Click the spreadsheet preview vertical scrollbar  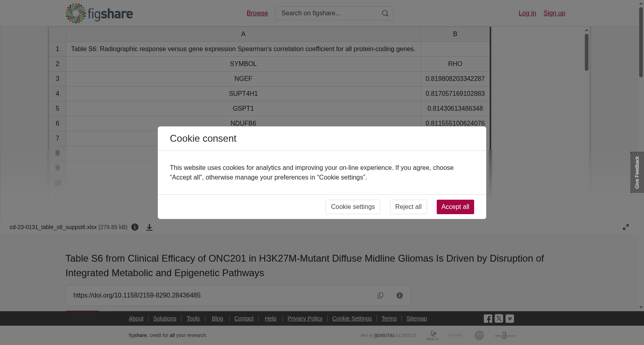pos(587,52)
